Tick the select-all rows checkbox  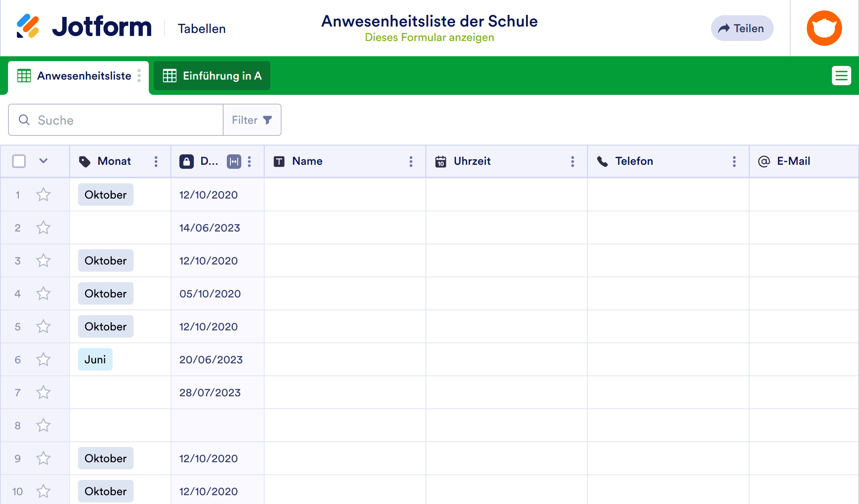point(19,161)
